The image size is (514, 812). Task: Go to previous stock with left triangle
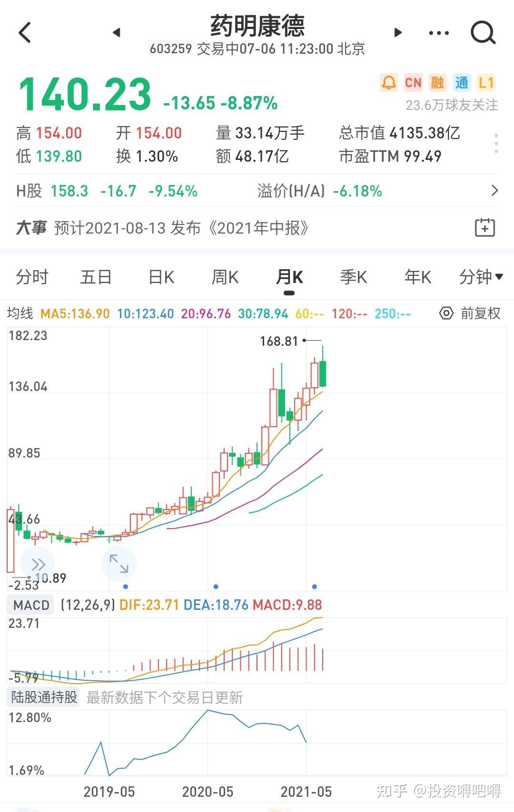(117, 32)
